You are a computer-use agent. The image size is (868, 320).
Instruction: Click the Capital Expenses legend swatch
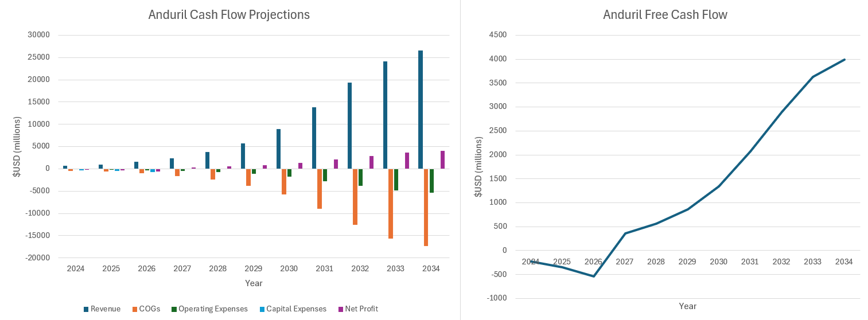(x=262, y=309)
